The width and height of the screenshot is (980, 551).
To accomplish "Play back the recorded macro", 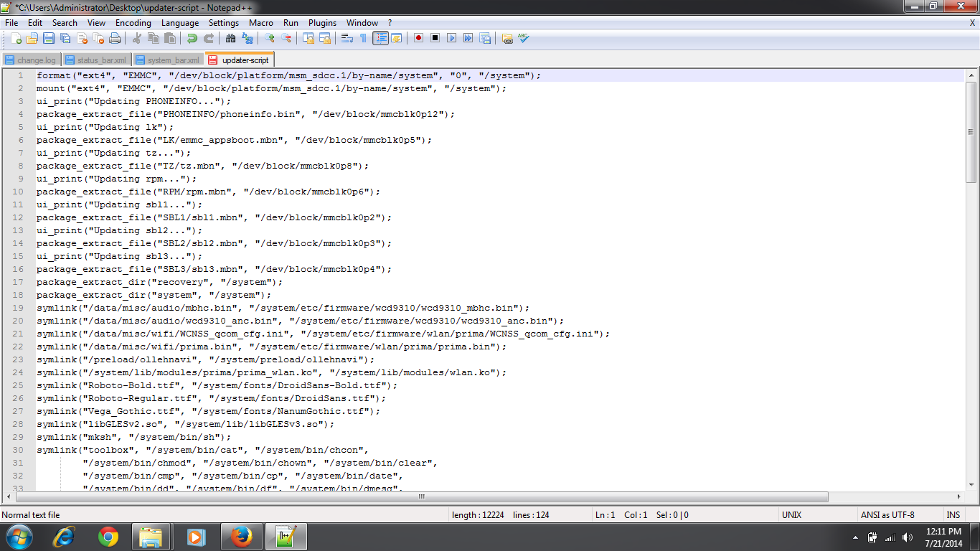I will coord(451,38).
